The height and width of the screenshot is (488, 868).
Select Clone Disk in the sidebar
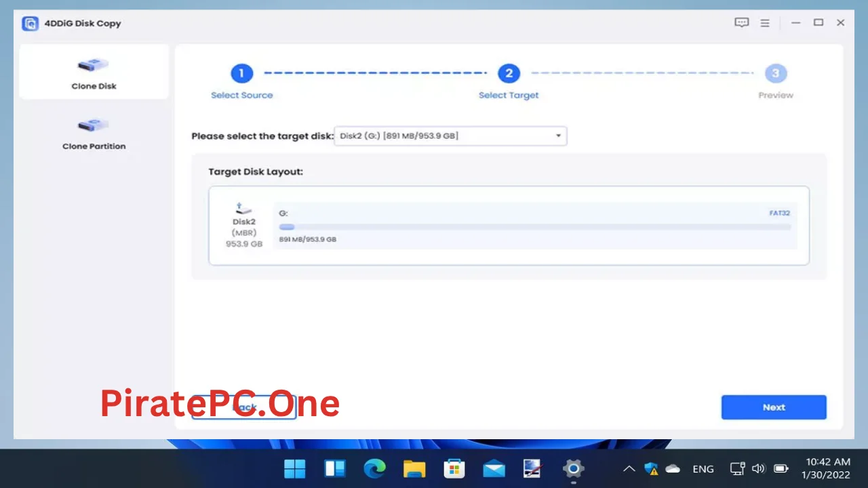[94, 73]
